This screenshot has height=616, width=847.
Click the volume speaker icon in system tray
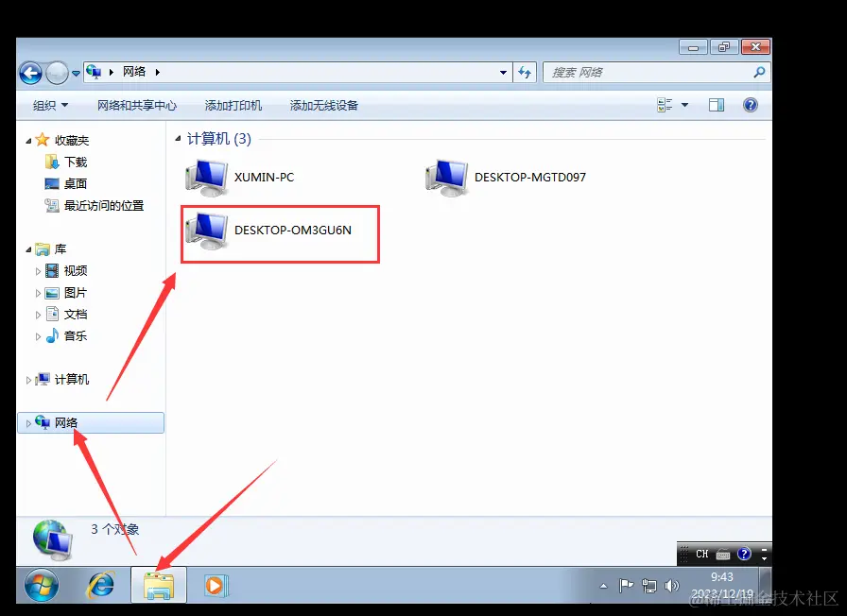(x=673, y=585)
